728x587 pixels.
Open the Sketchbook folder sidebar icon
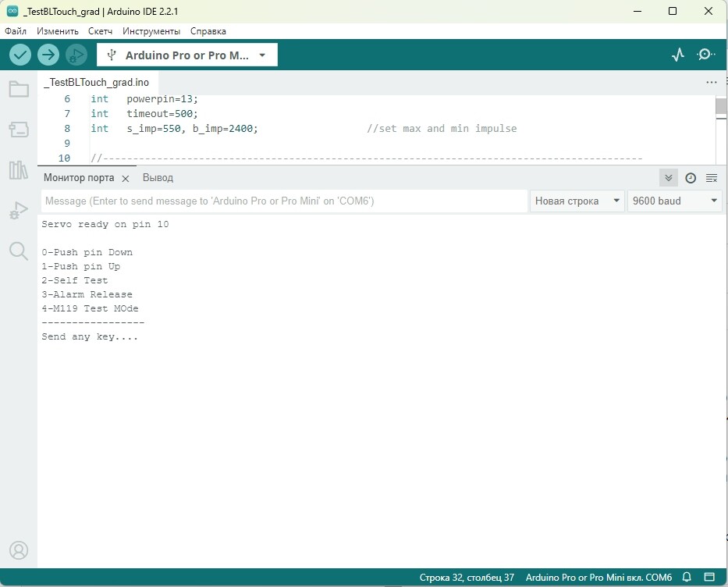[19, 89]
